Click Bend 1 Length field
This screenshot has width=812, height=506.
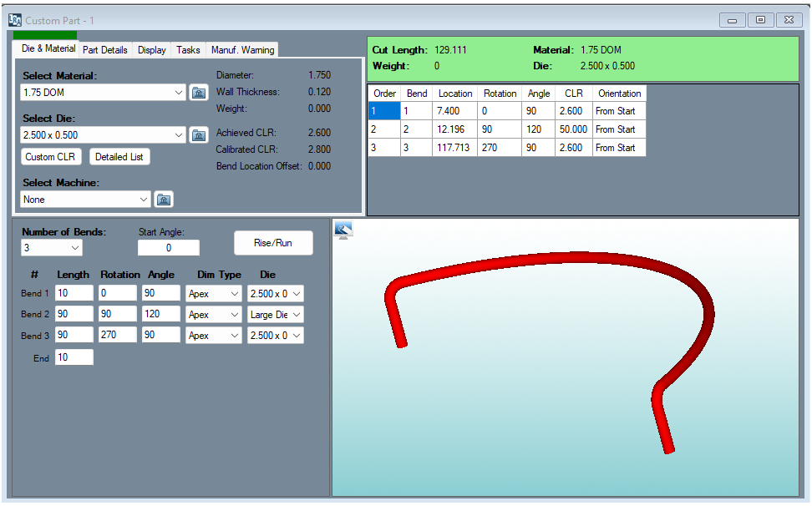pos(74,293)
